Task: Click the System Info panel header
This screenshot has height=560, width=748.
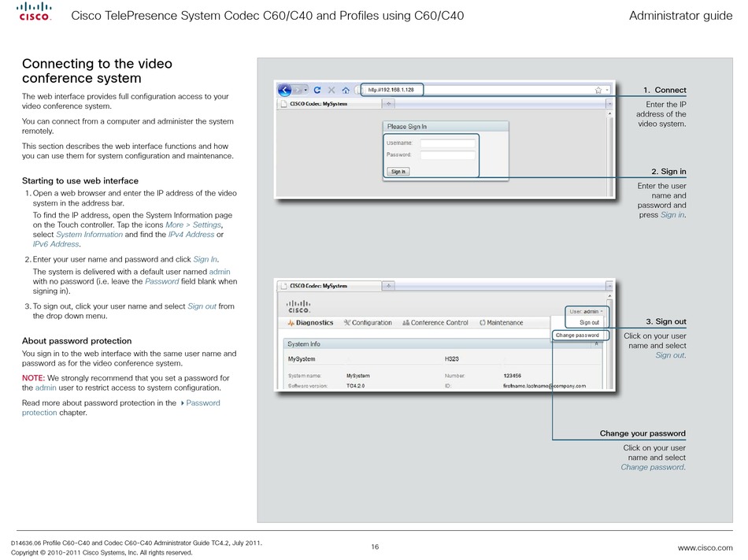Action: coord(443,344)
